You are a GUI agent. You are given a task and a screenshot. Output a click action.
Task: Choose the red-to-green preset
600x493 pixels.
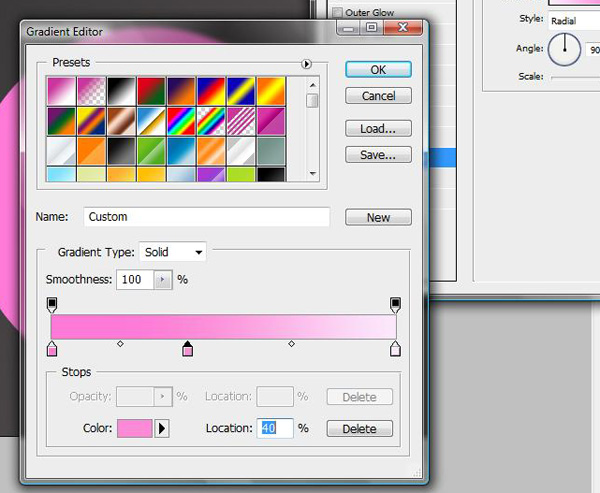(151, 91)
